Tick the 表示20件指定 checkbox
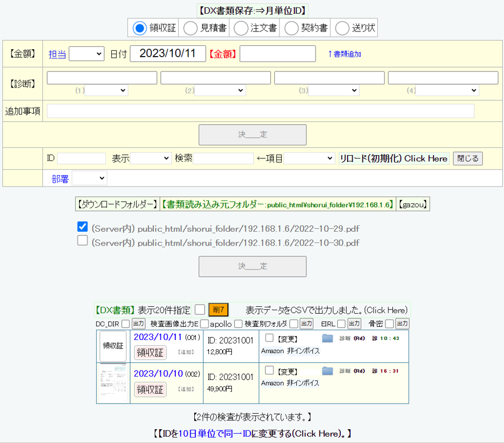 point(200,310)
